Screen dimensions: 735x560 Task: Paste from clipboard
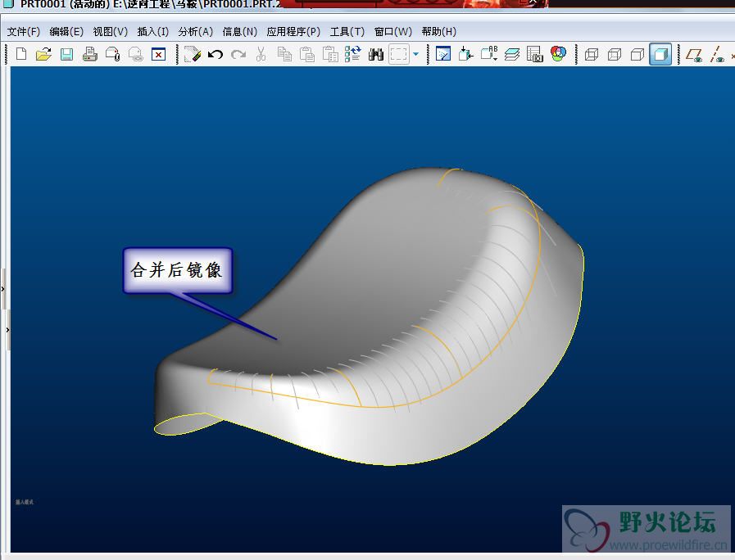[307, 54]
